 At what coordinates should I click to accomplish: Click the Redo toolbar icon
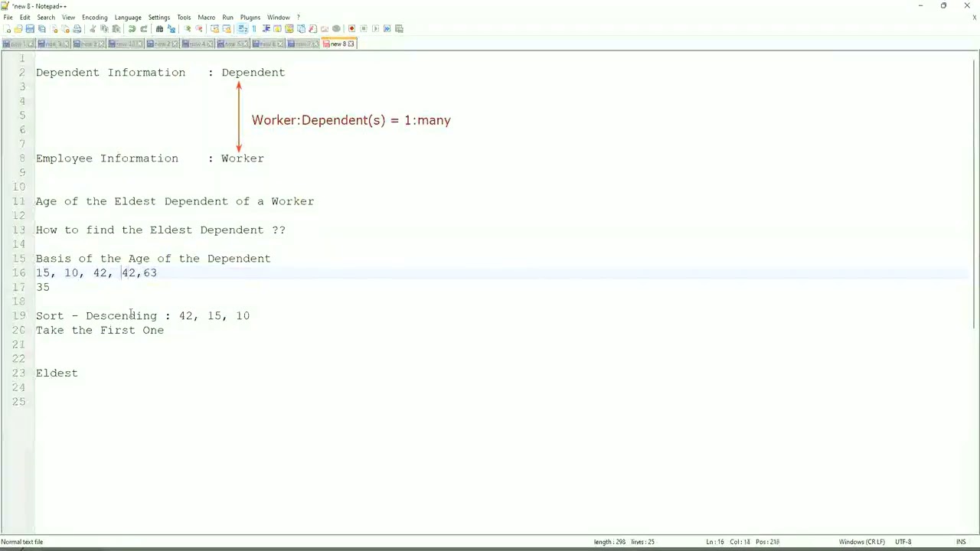[143, 29]
